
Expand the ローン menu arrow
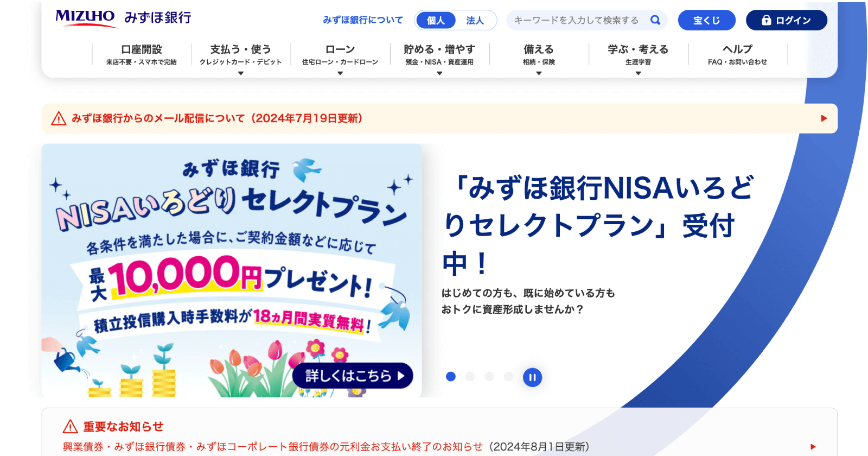pos(340,73)
